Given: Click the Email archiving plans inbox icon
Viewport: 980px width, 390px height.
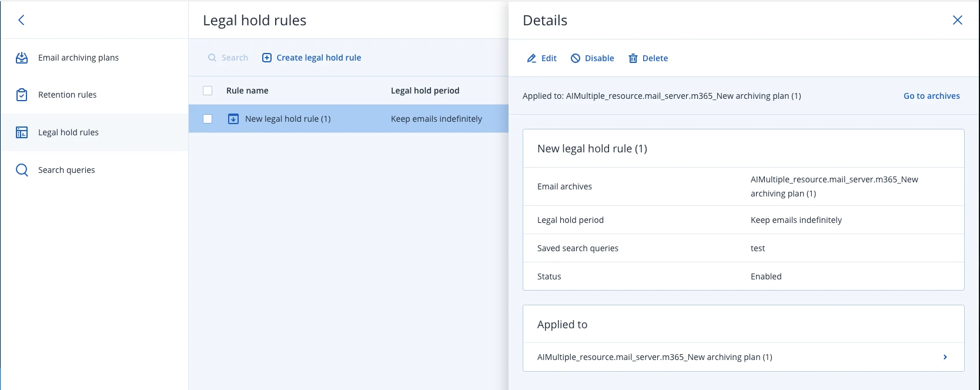Looking at the screenshot, I should coord(22,58).
